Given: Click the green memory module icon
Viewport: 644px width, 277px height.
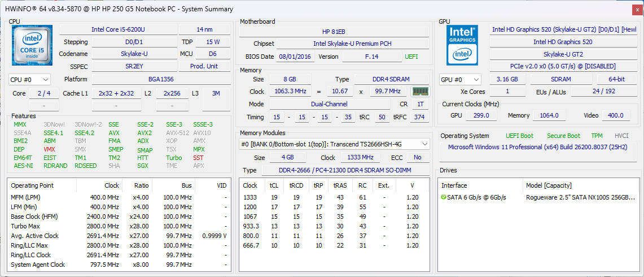Looking at the screenshot, I should point(420,92).
